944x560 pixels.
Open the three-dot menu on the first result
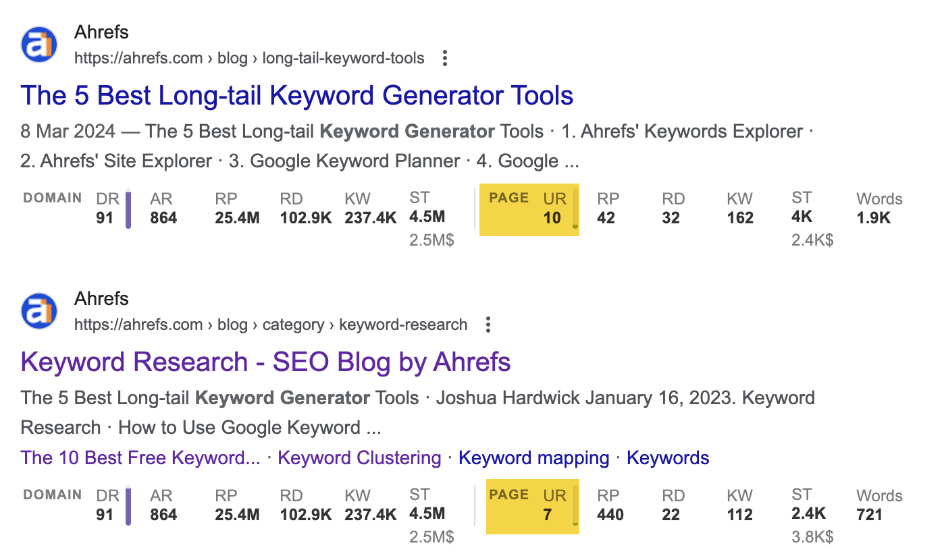[444, 58]
